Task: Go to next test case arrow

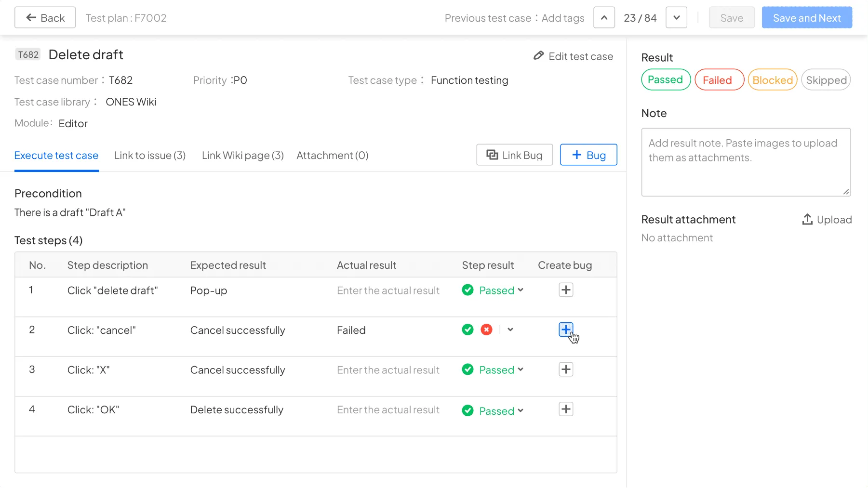Action: click(x=676, y=18)
